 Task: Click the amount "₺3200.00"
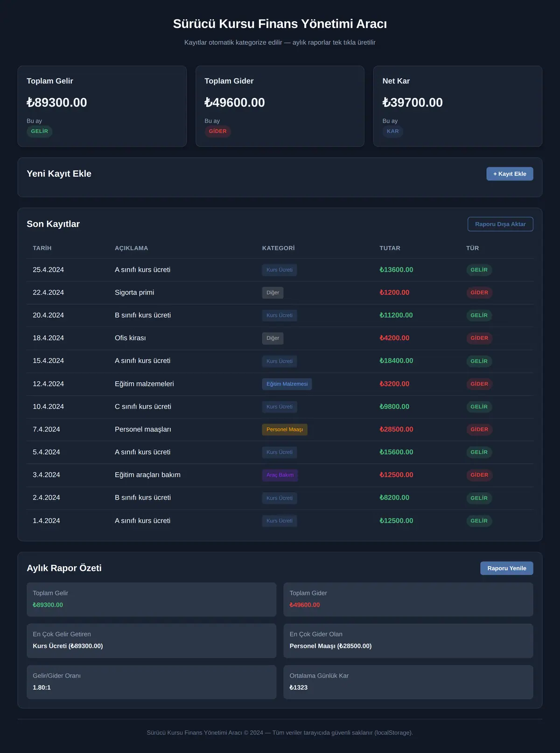(394, 384)
